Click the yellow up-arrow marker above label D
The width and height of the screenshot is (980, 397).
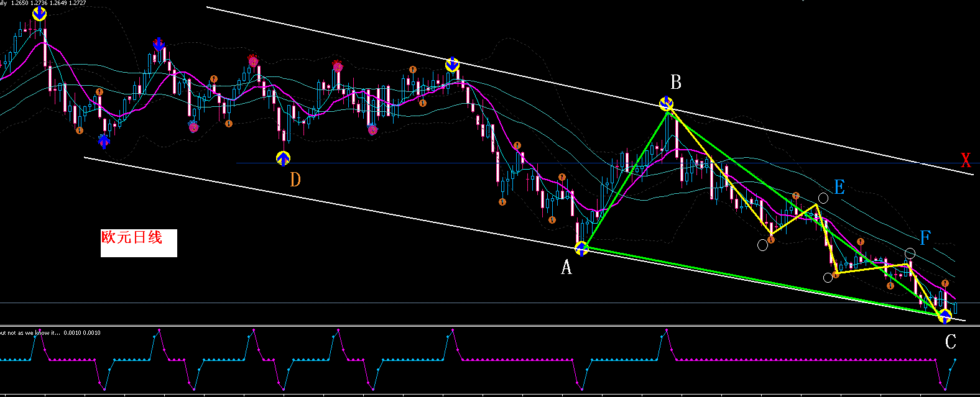(283, 158)
